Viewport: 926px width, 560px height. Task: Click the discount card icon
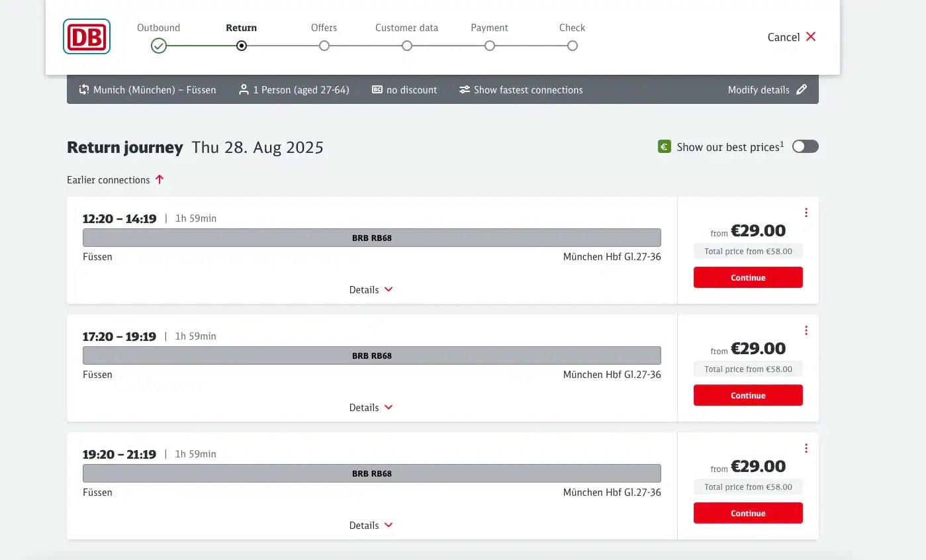click(x=377, y=89)
